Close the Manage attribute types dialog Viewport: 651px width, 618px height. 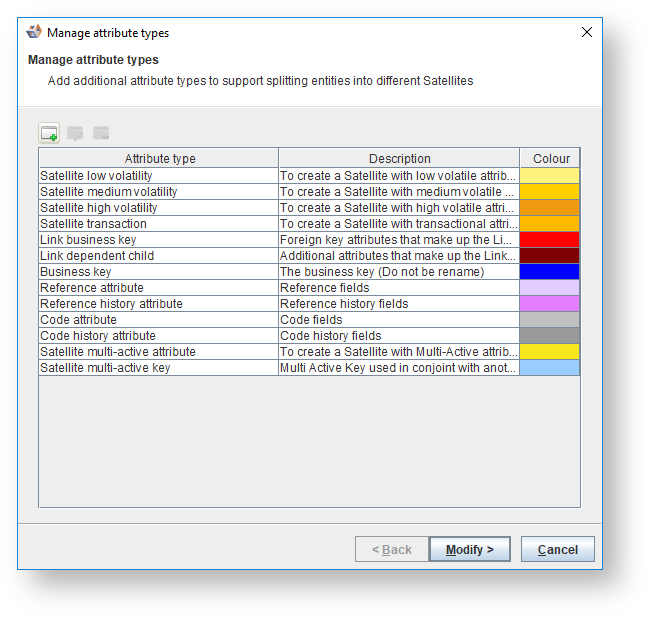587,32
